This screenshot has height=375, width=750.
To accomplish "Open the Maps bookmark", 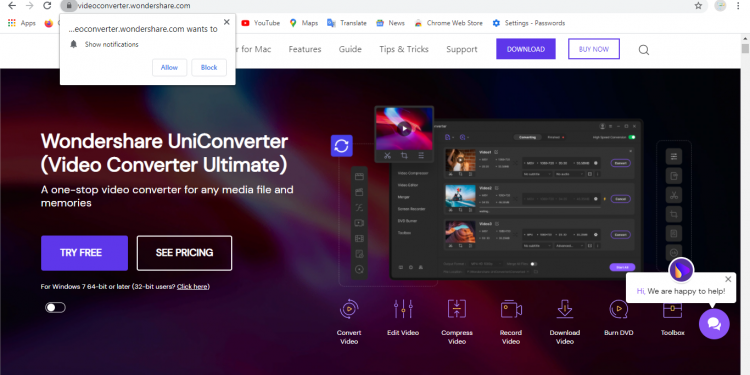I will coord(304,23).
